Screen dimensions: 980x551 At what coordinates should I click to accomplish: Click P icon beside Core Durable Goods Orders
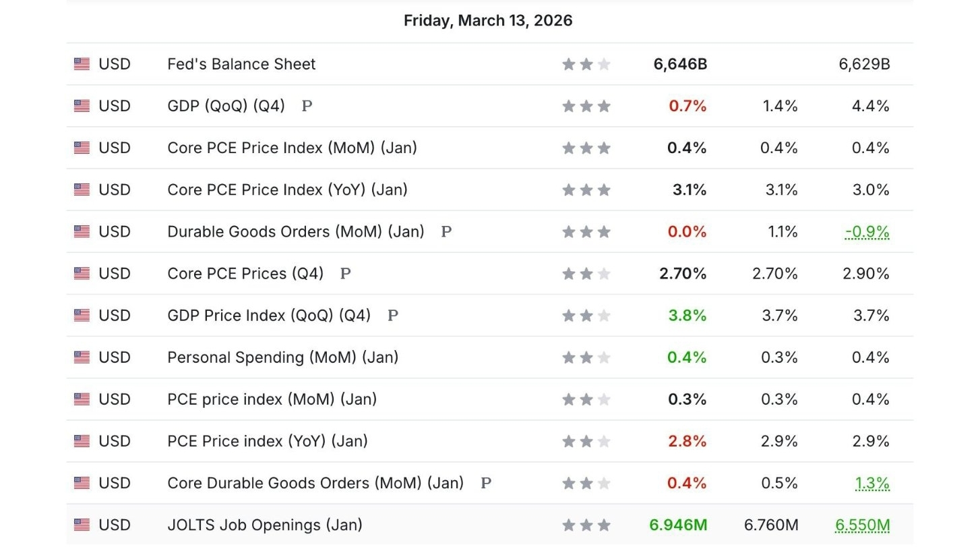486,483
